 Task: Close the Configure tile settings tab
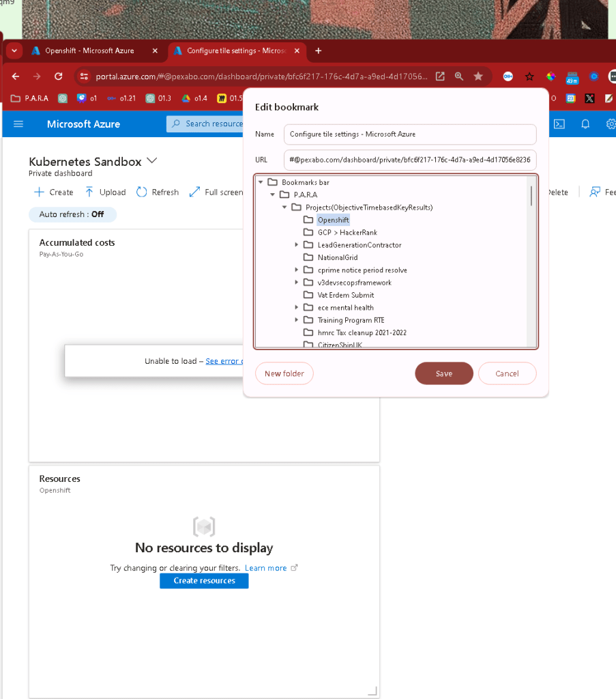pyautogui.click(x=297, y=51)
